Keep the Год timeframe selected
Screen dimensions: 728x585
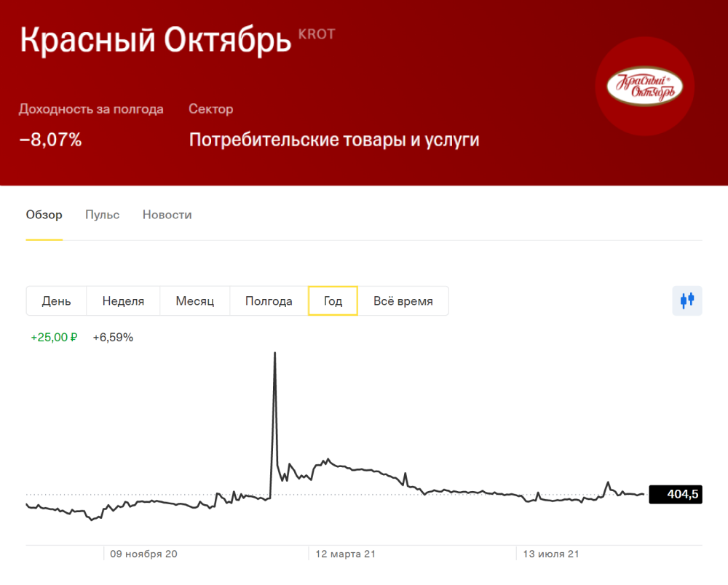(x=333, y=301)
